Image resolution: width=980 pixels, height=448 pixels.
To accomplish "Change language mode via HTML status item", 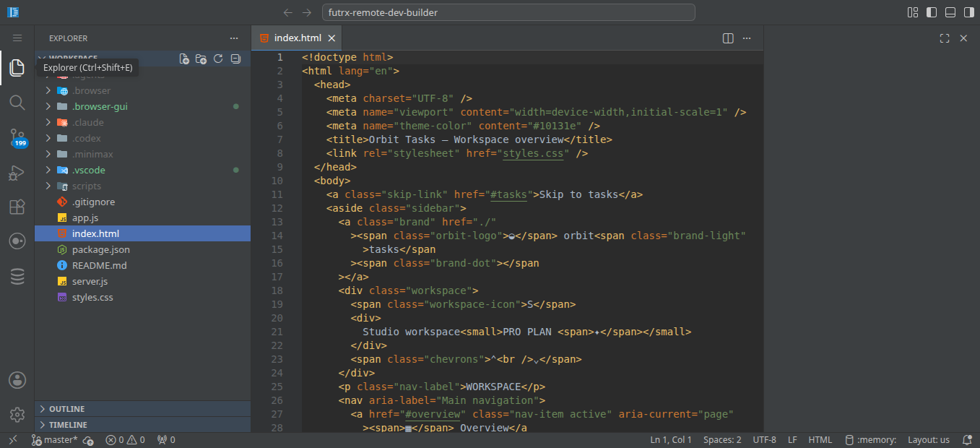I will [x=820, y=439].
